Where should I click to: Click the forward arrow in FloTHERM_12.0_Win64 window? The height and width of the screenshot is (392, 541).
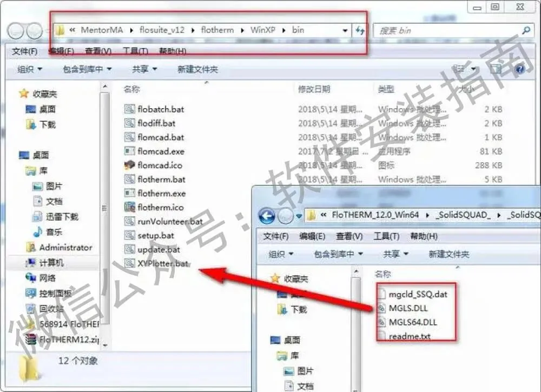tap(285, 216)
